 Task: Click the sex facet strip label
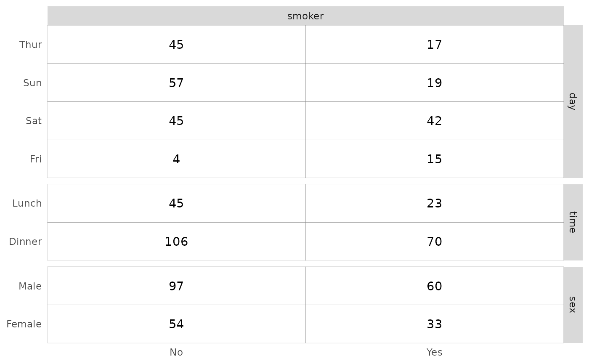click(572, 305)
